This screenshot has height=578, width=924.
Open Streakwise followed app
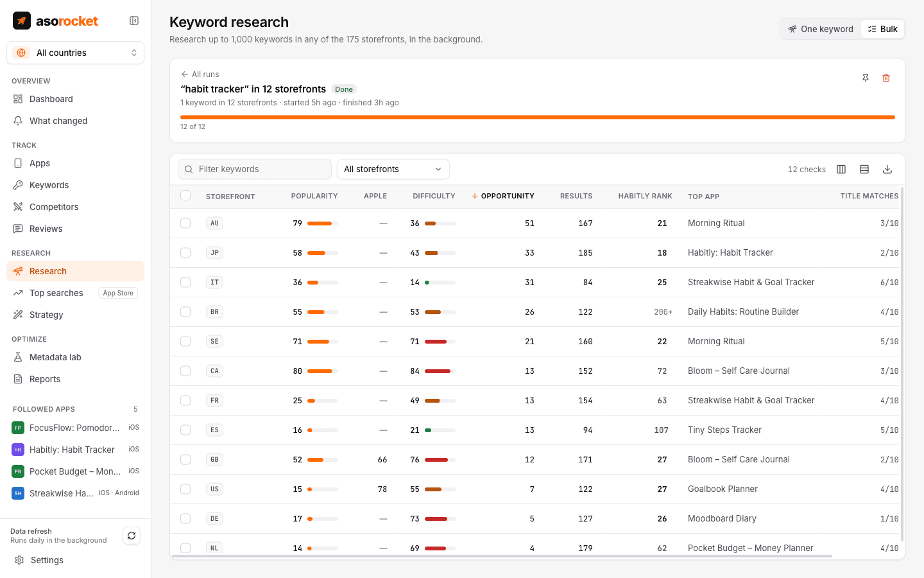[76, 493]
